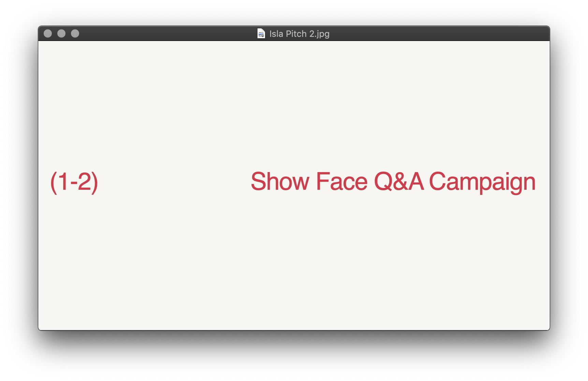Click the opening parenthesis before '1-2'
588x381 pixels.
(x=53, y=183)
